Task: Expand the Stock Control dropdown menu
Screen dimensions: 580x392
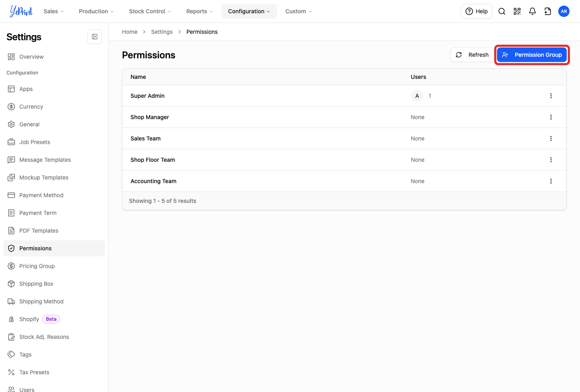Action: tap(150, 11)
